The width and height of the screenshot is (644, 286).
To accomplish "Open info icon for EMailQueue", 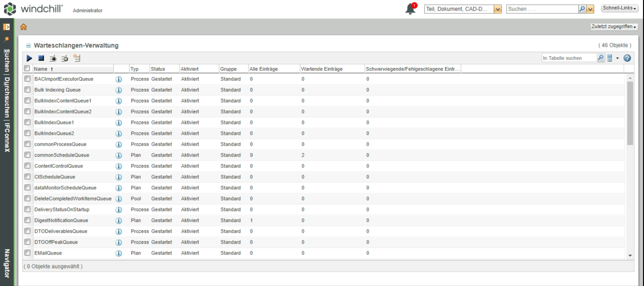I will click(x=119, y=253).
